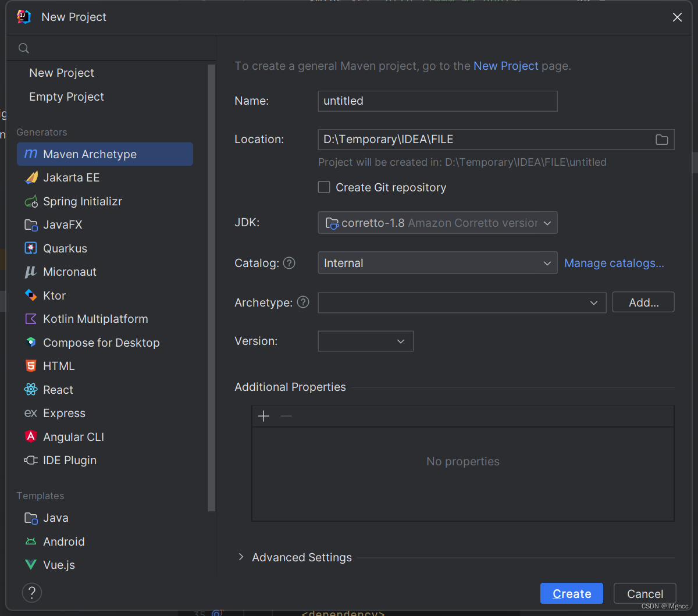Viewport: 698px width, 616px height.
Task: Click the Vue.js green V icon
Action: (31, 565)
